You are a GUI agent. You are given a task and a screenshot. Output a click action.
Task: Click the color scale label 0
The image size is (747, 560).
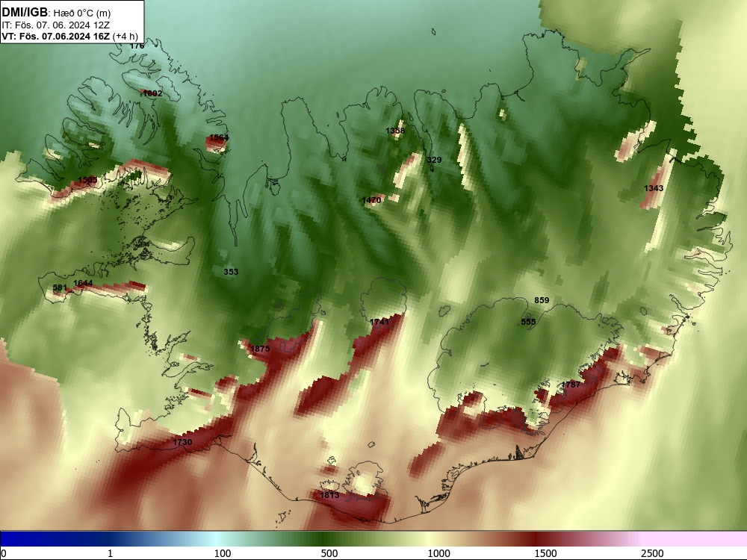click(4, 553)
